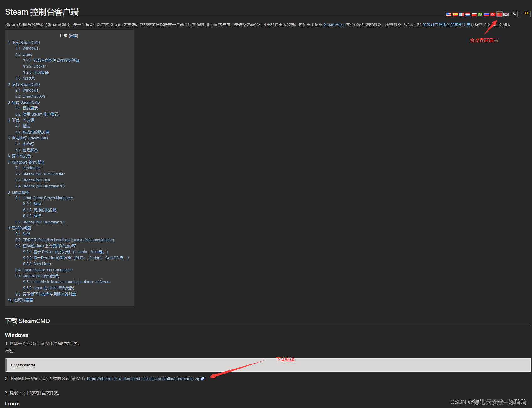Open contents entry 3.2 使用 Steam 帐户登录
The width and height of the screenshot is (532, 408).
[37, 114]
